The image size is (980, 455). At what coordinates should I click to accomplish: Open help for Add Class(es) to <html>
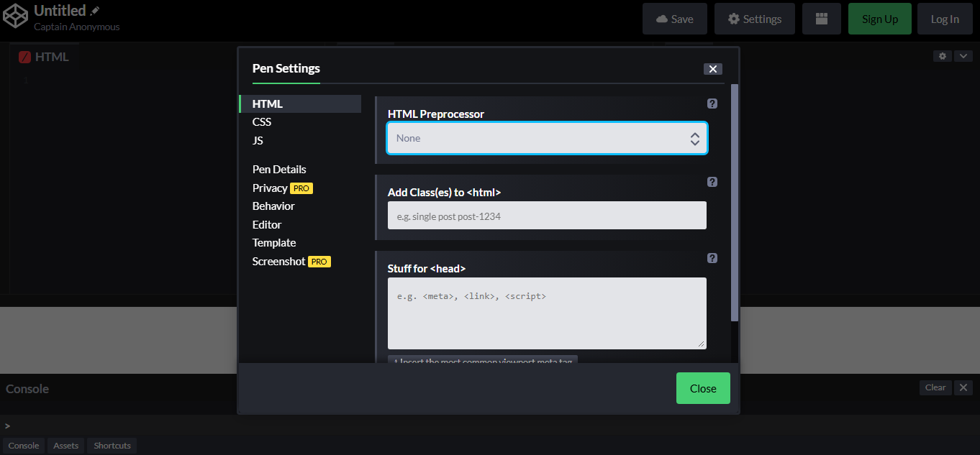coord(712,182)
